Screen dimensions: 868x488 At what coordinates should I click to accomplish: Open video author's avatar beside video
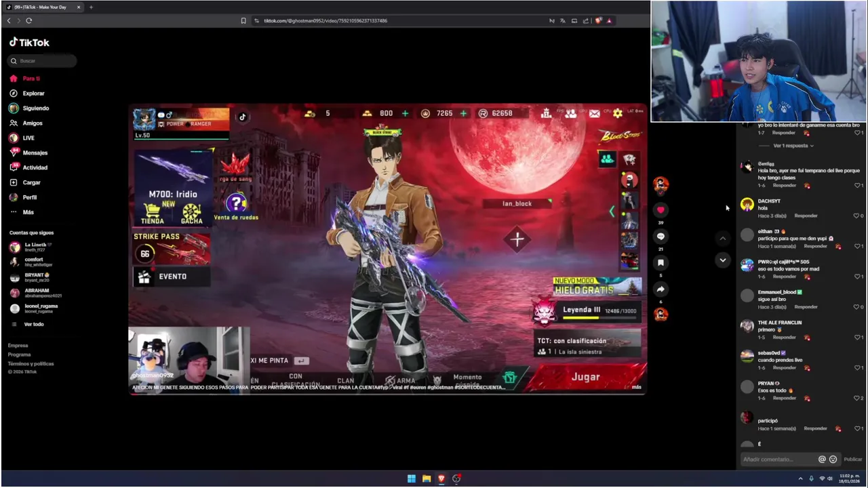pyautogui.click(x=660, y=184)
